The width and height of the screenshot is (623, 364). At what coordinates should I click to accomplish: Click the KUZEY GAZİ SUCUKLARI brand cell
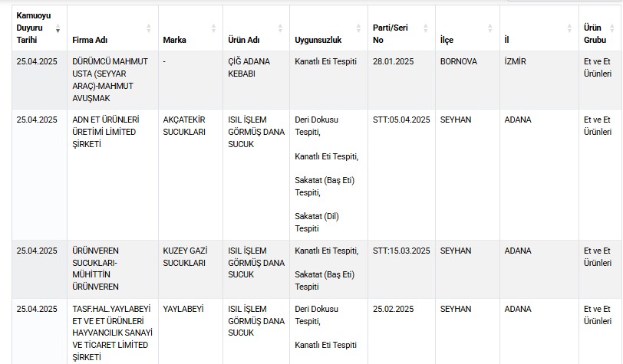tap(191, 269)
